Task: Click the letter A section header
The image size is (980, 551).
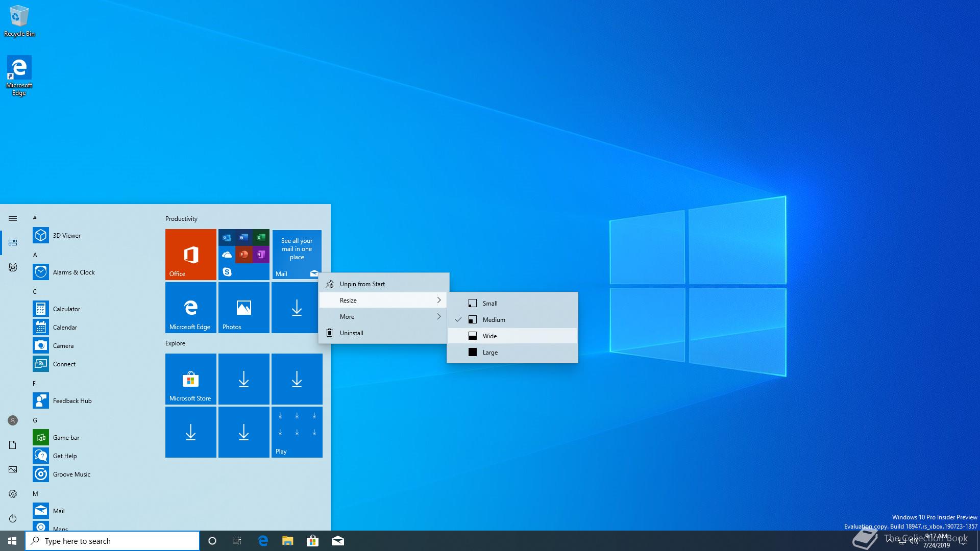Action: 35,255
